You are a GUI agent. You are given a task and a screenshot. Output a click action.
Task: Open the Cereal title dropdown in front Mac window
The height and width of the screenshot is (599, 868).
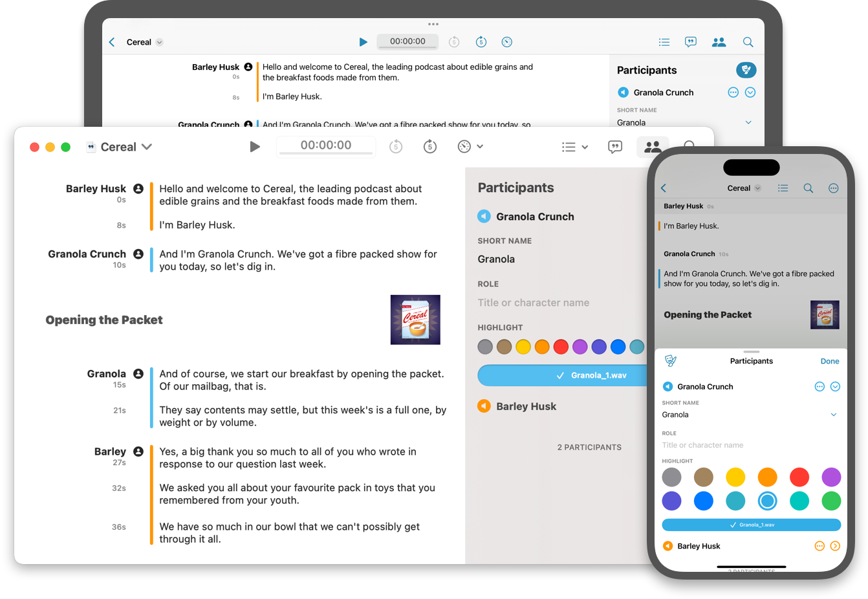coord(147,147)
